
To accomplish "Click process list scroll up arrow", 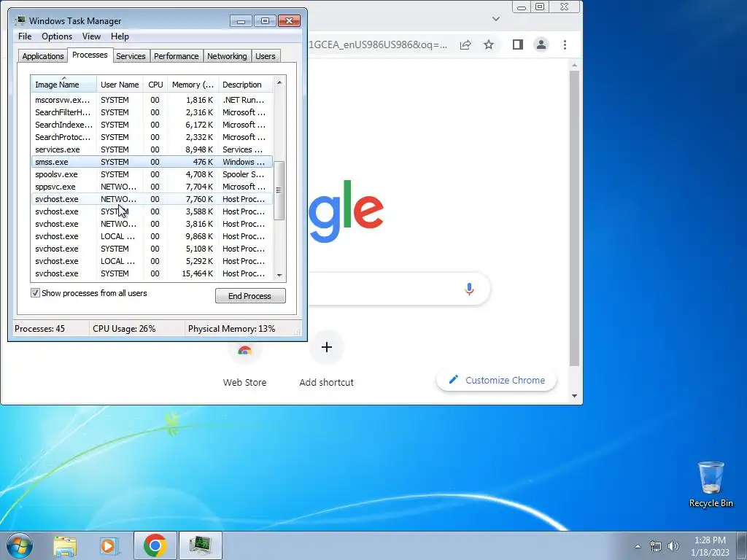I will [x=279, y=82].
